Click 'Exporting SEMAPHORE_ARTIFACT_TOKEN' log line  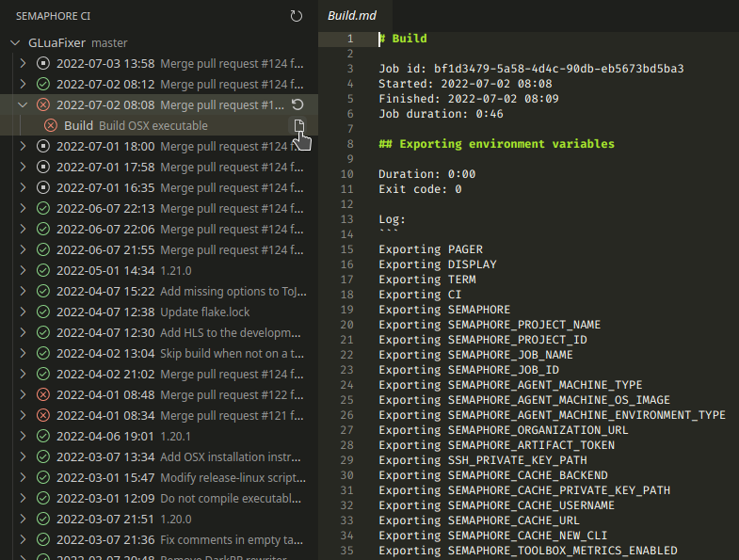pos(496,445)
